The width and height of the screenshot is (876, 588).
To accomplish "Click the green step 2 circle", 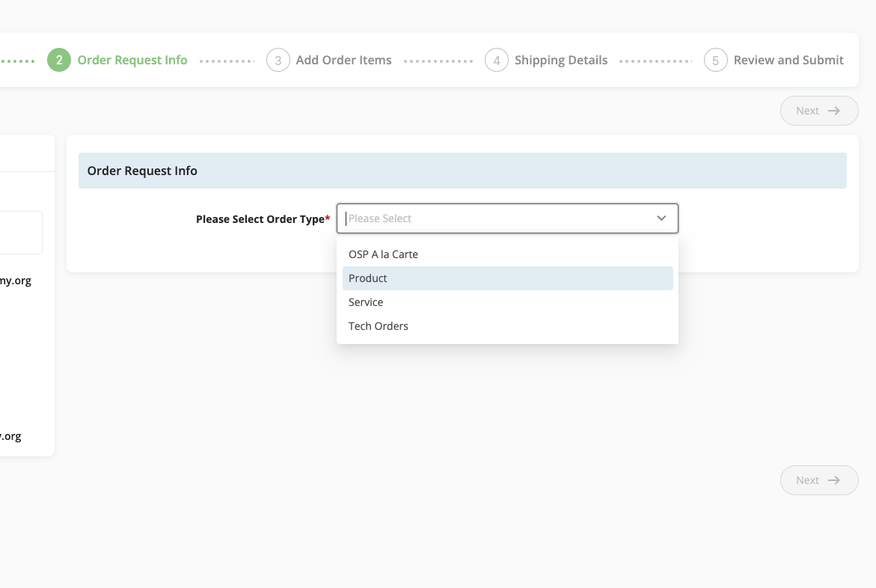I will coord(59,61).
